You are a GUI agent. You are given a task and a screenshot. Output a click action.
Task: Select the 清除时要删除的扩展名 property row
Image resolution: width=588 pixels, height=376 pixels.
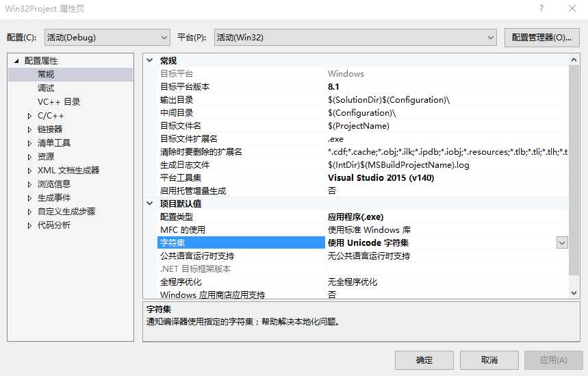(x=363, y=151)
